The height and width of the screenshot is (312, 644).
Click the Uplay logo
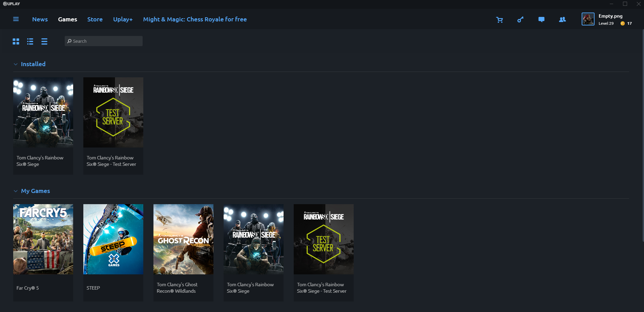[12, 4]
